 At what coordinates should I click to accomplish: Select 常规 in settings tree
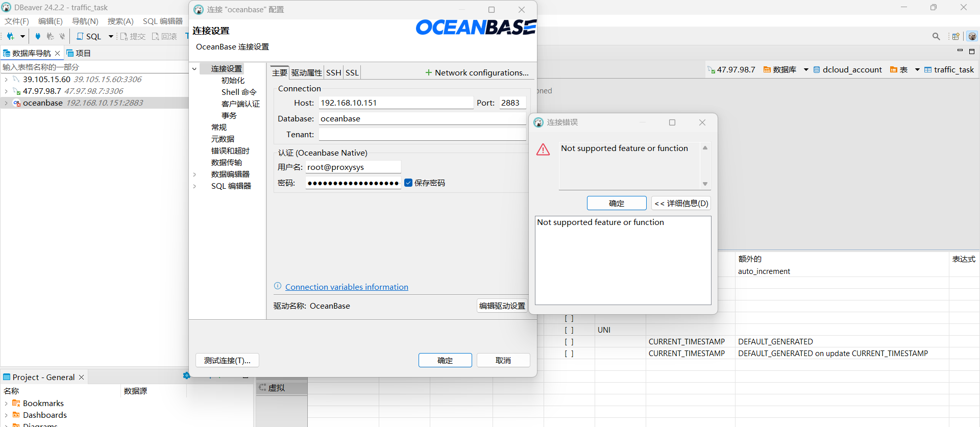219,128
